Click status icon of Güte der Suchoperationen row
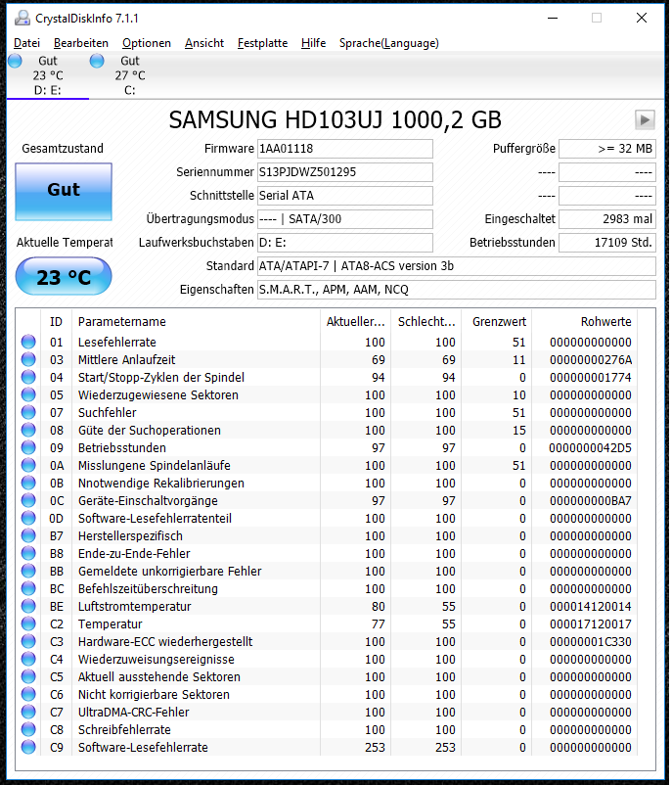Viewport: 672px width, 785px height. pyautogui.click(x=28, y=430)
